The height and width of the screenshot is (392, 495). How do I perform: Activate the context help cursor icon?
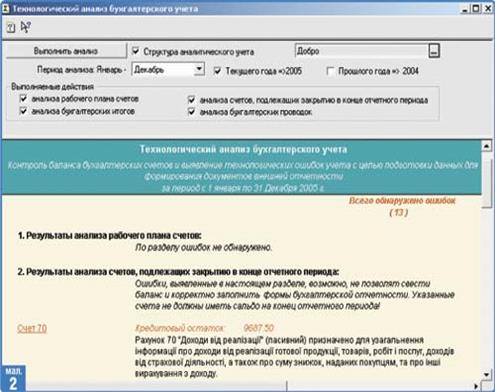(x=26, y=27)
